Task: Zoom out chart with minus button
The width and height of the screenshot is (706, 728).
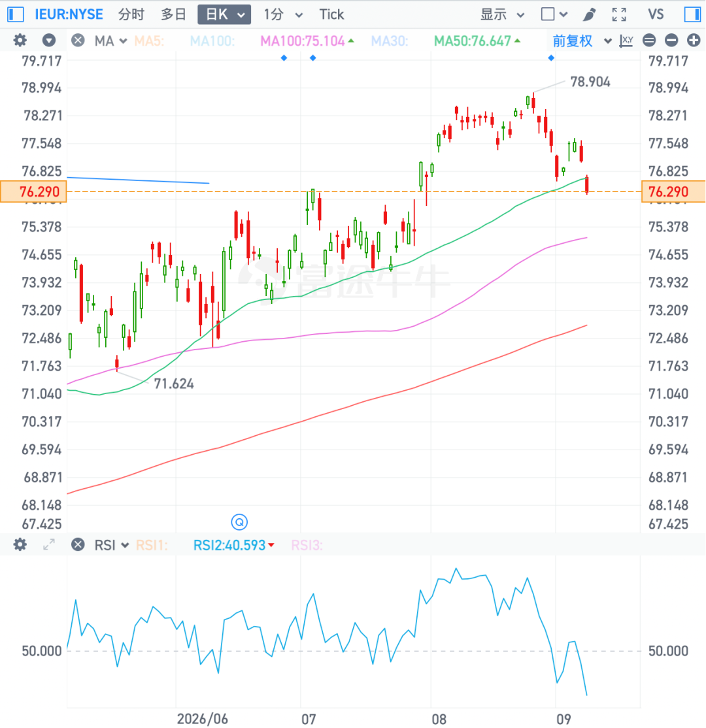Action: click(671, 41)
